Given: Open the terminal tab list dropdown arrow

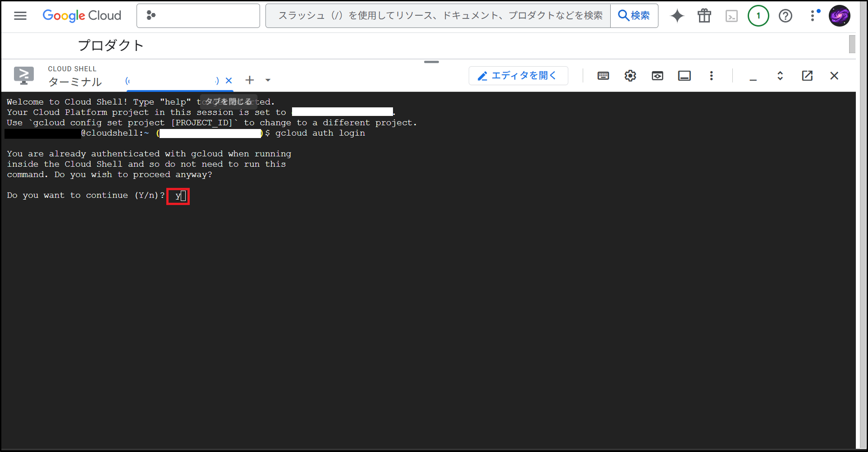Looking at the screenshot, I should point(268,80).
